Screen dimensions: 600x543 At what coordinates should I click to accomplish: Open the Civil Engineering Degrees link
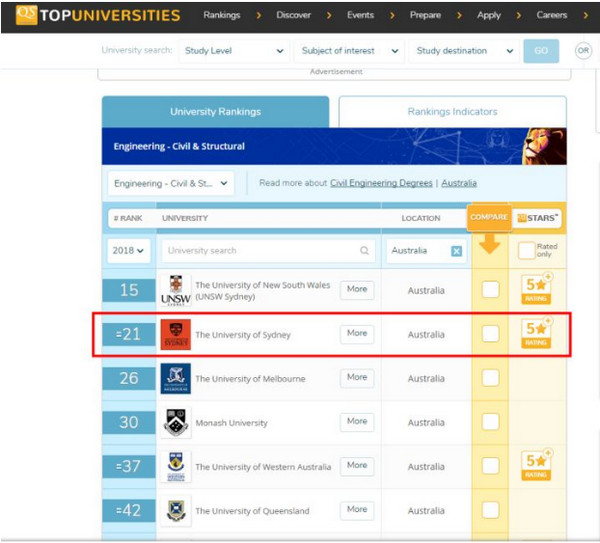[381, 183]
